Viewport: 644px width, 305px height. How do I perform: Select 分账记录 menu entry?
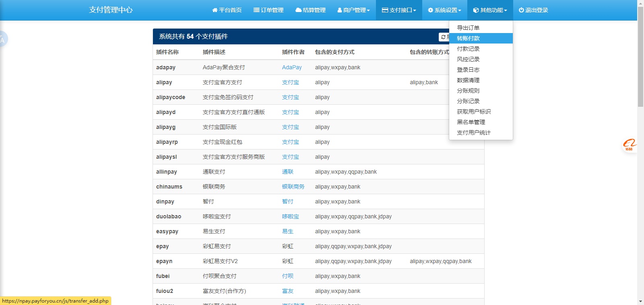pos(481,101)
